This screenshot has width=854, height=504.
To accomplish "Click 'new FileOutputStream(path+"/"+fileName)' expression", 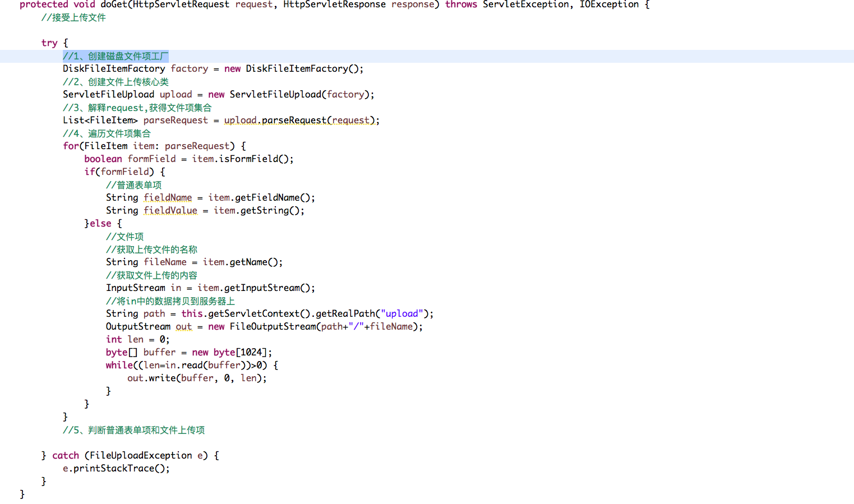I will pyautogui.click(x=313, y=326).
